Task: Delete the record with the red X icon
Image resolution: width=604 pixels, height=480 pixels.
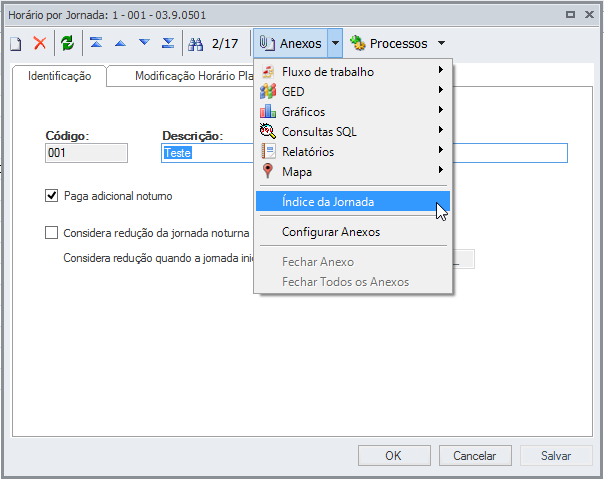Action: click(40, 43)
